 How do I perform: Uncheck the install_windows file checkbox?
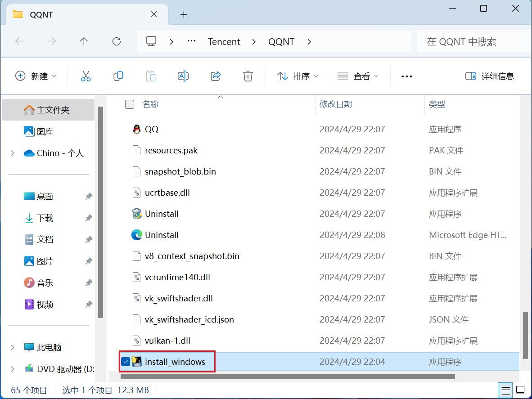[x=126, y=362]
